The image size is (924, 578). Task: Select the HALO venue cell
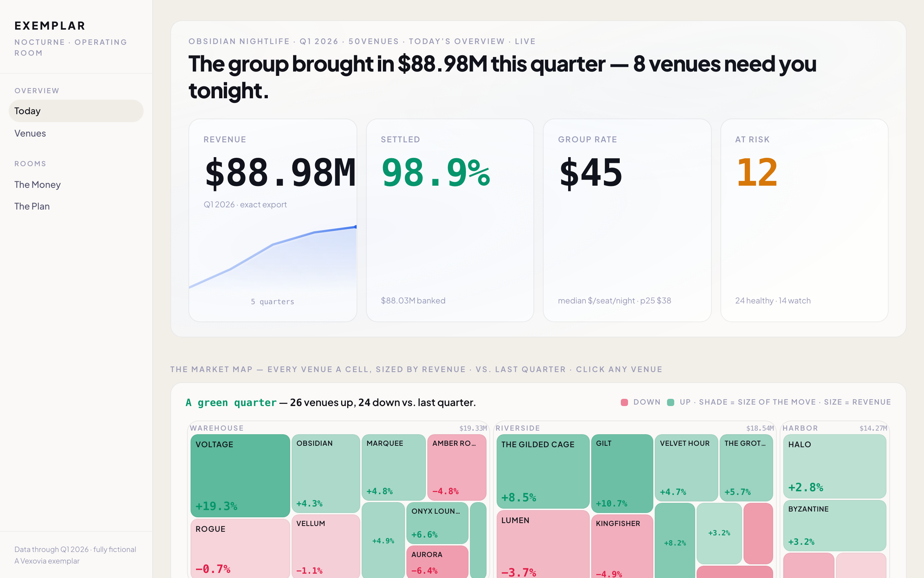pos(834,466)
